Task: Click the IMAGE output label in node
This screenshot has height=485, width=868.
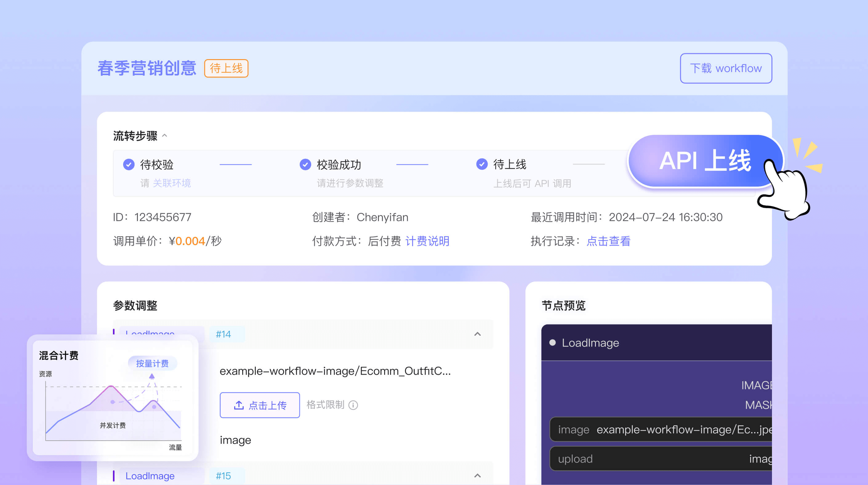Action: tap(757, 385)
